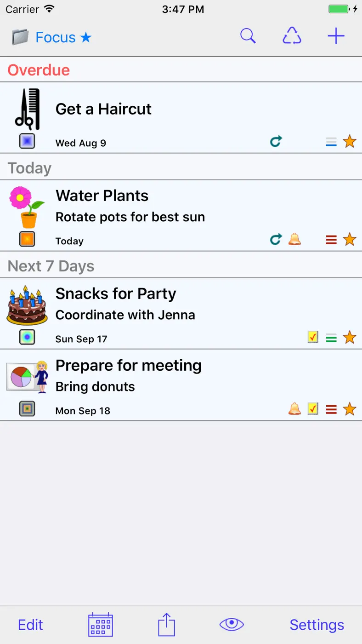This screenshot has height=644, width=362.
Task: Collapse the Next 7 Days header
Action: [x=181, y=266]
